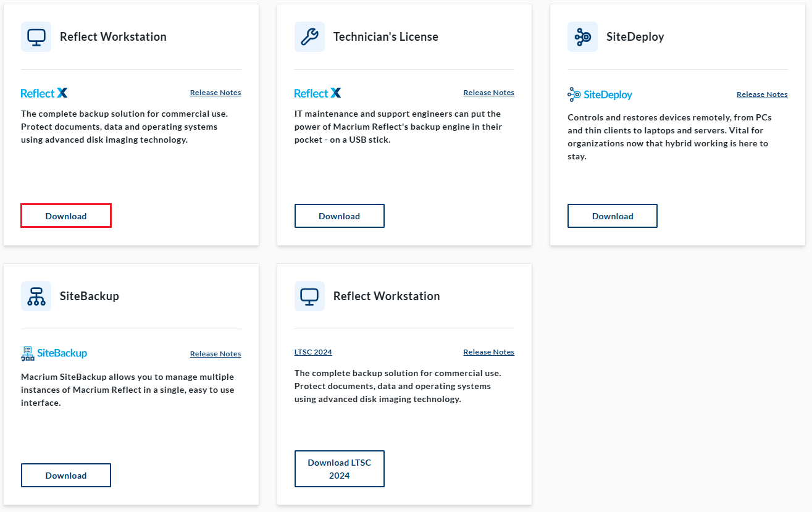Open the LTSC 2024 link
The image size is (812, 512).
(x=313, y=351)
